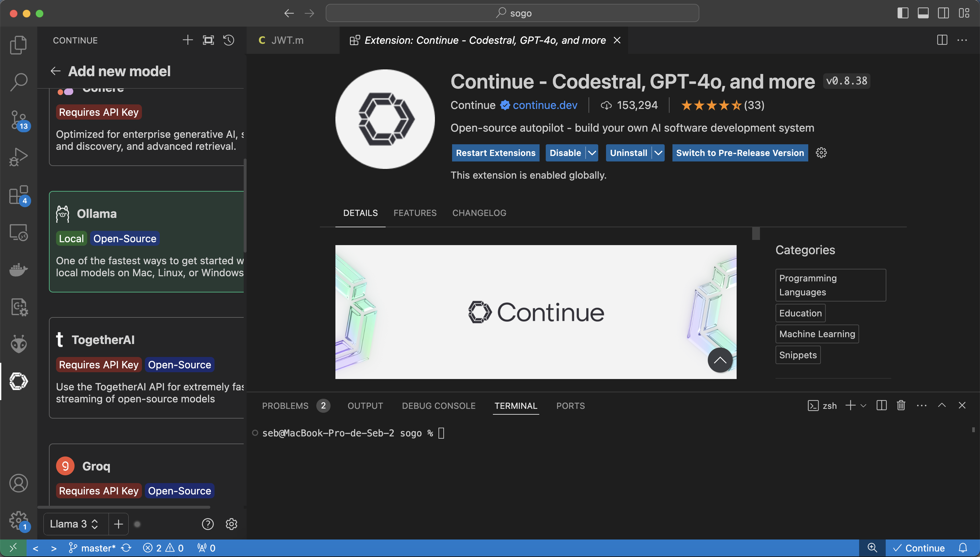Open the Explorer view in activity bar
The width and height of the screenshot is (980, 557).
click(18, 45)
